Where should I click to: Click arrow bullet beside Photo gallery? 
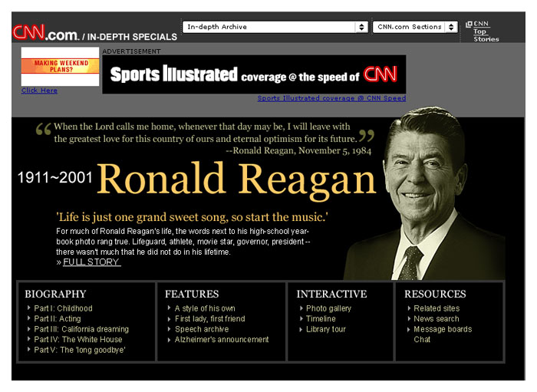pos(301,308)
